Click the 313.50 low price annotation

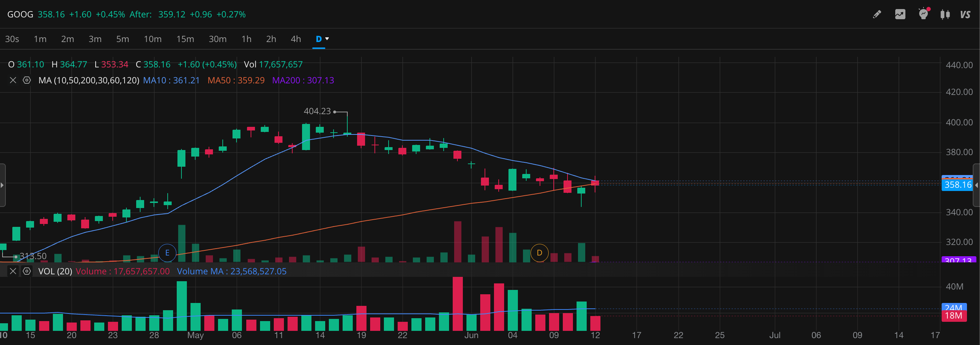[x=33, y=256]
